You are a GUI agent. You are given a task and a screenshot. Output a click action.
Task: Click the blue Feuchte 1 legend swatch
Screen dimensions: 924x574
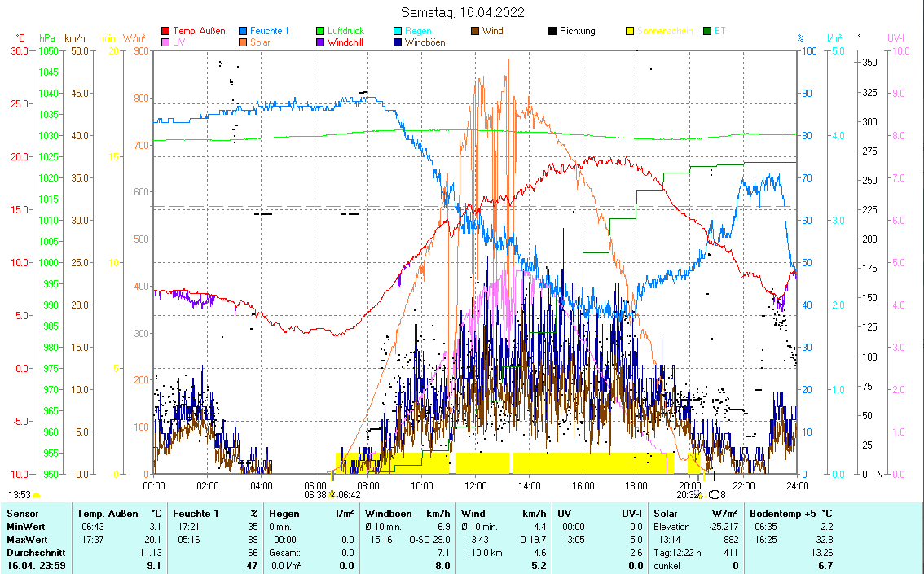click(x=243, y=31)
